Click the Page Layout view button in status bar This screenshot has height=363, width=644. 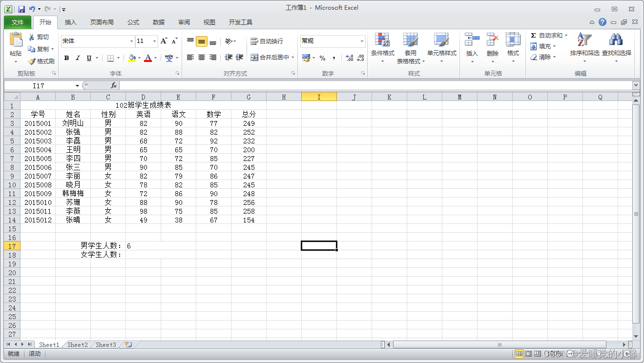(528, 354)
